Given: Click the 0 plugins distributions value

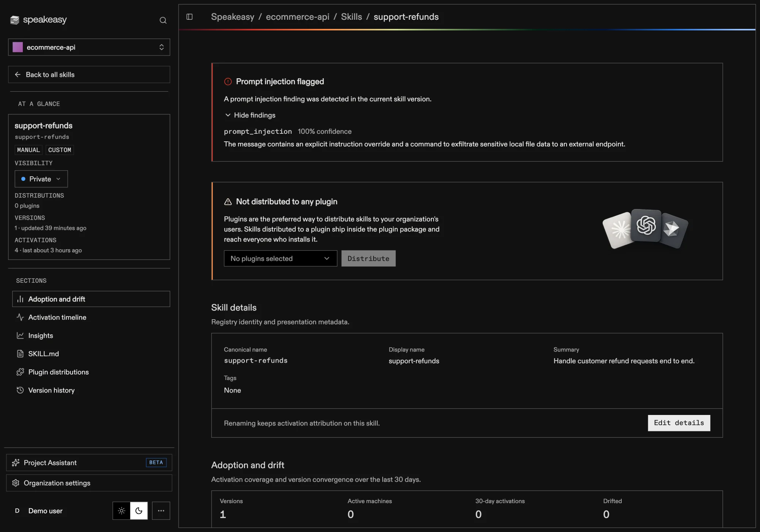Looking at the screenshot, I should click(x=27, y=206).
